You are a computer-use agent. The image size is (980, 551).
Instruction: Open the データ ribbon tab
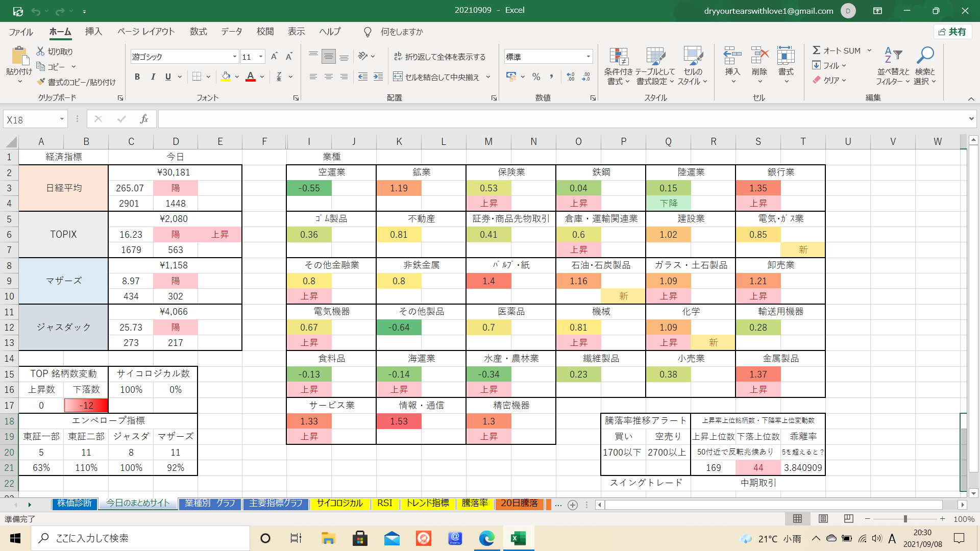pos(231,32)
